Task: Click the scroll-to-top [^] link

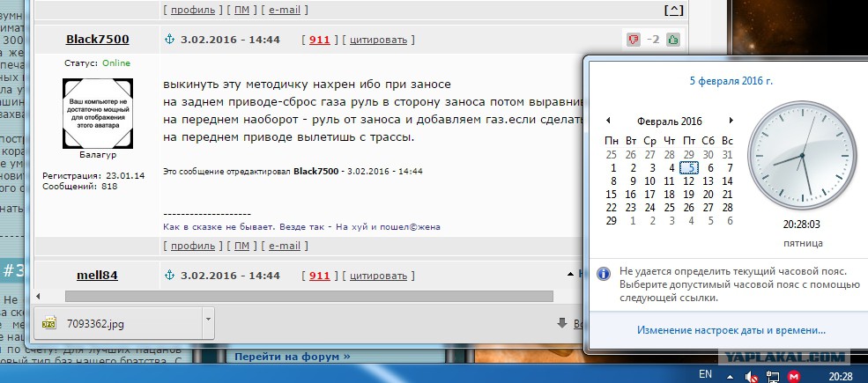Action: [672, 11]
